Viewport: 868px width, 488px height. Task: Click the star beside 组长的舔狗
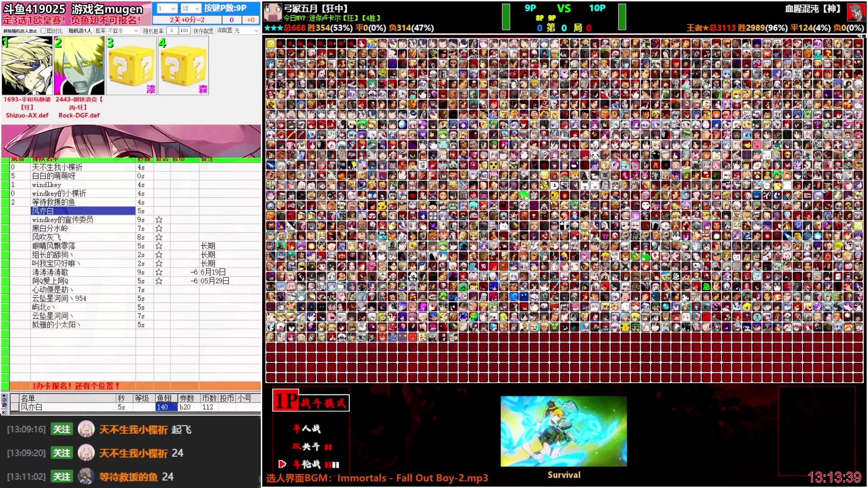[159, 254]
